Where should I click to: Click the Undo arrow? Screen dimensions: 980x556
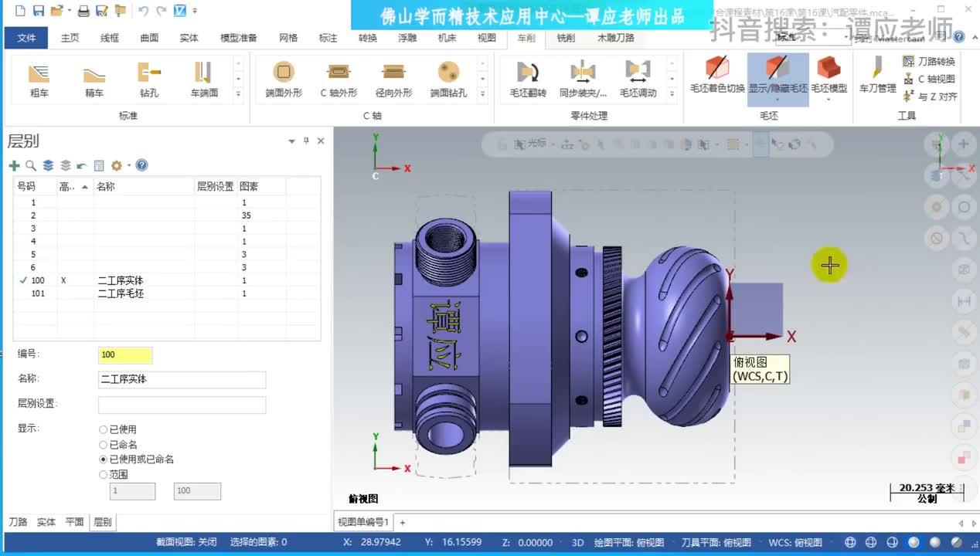(x=143, y=11)
